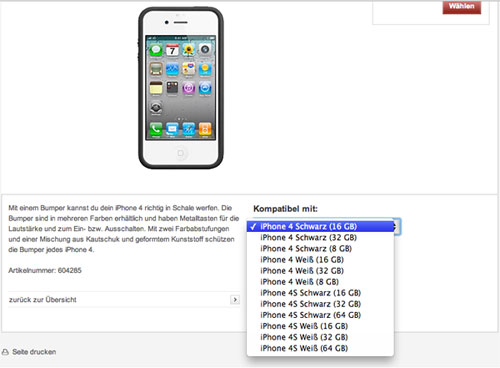Choose iPhone 4S Weiß (64 GB)
The height and width of the screenshot is (368, 500).
[320, 348]
